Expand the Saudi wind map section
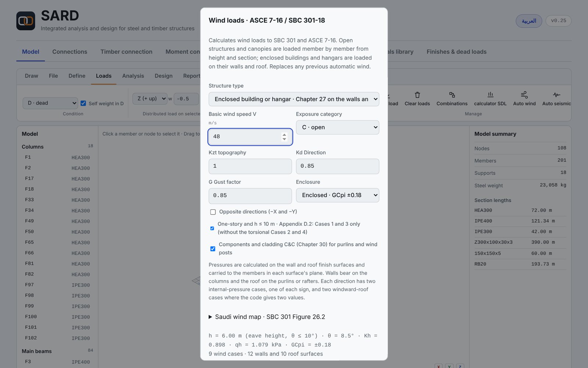The image size is (588, 368). 267,317
